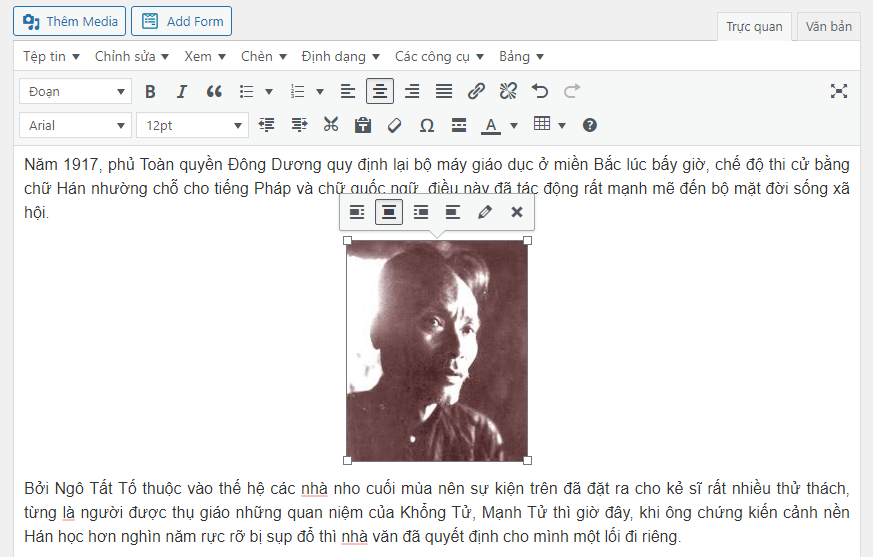
Task: Remove link with the unlink icon
Action: [508, 92]
